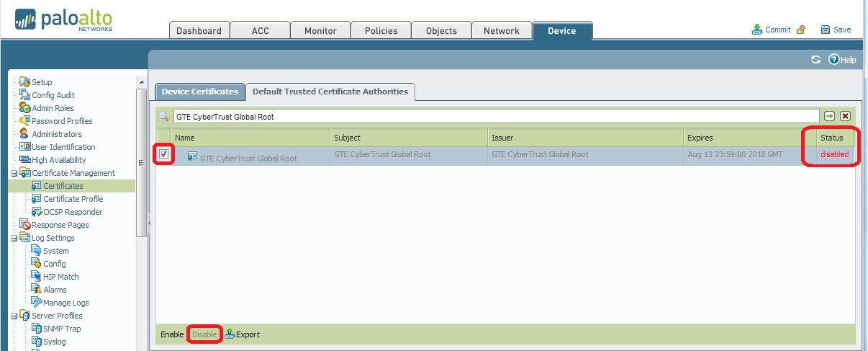The image size is (868, 351).
Task: Click the Response Pages blocked icon
Action: (25, 225)
